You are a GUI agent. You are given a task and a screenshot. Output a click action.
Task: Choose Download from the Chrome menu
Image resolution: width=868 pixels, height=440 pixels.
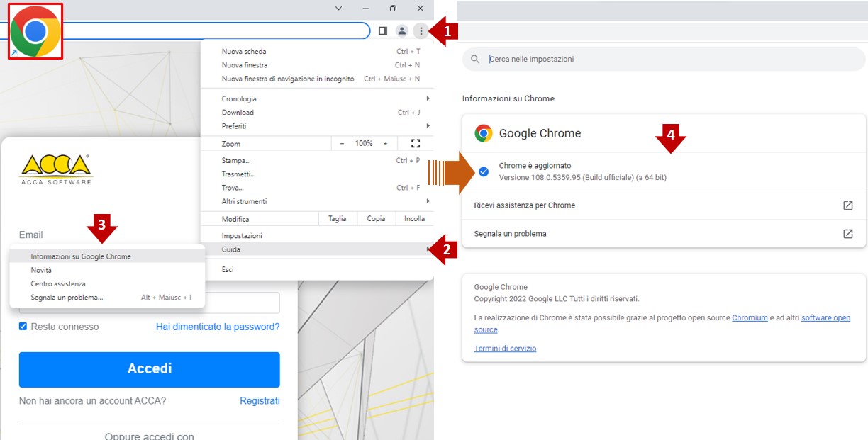click(x=238, y=113)
